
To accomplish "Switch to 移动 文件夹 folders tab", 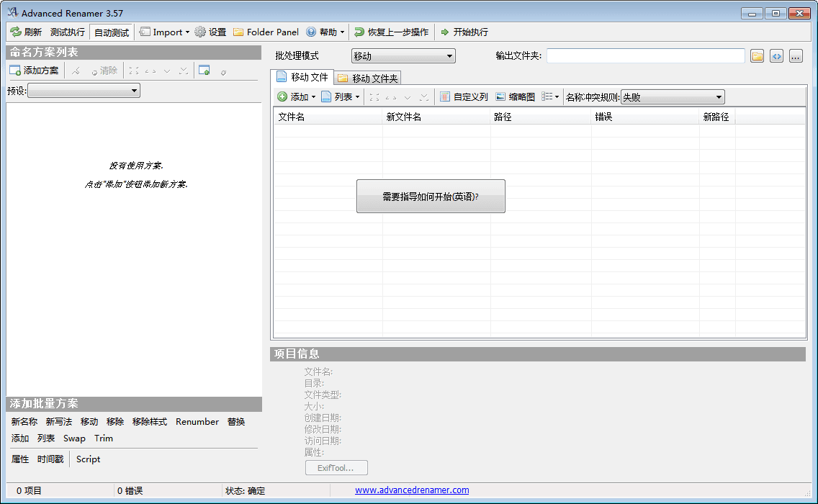I will [x=368, y=78].
